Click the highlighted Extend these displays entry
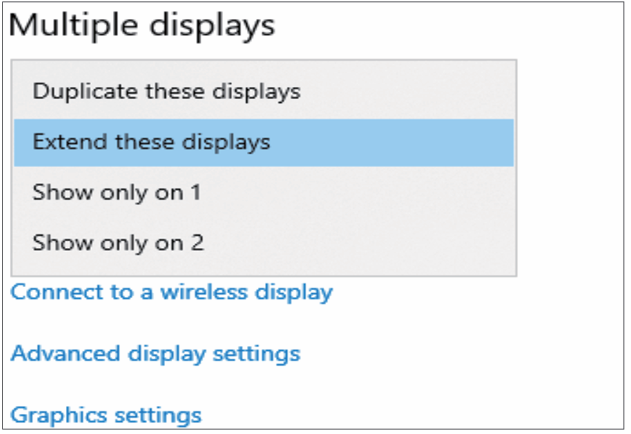This screenshot has height=434, width=631. pyautogui.click(x=151, y=142)
